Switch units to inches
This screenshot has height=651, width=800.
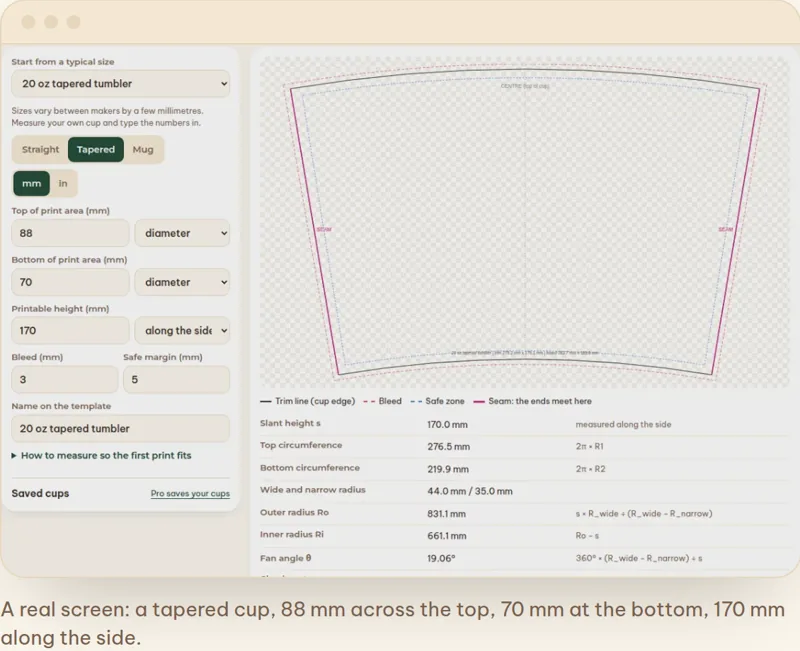coord(63,184)
